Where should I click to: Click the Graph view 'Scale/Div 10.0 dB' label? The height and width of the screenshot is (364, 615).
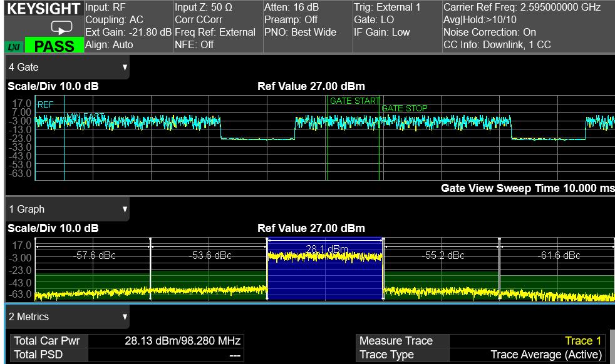(53, 228)
